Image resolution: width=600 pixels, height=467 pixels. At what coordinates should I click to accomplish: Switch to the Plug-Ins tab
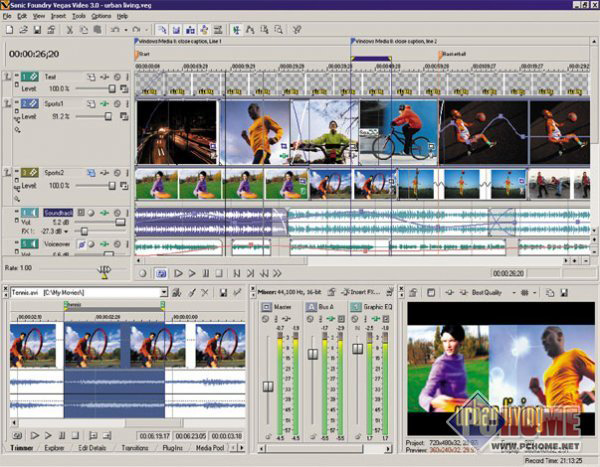173,447
